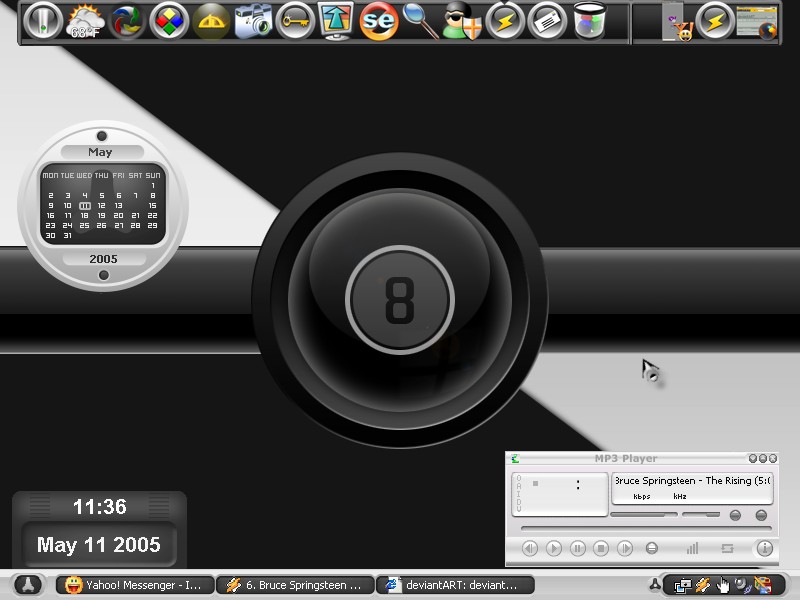This screenshot has height=600, width=800.
Task: Click the calendar's bottom year knob below 2005
Action: 104,275
